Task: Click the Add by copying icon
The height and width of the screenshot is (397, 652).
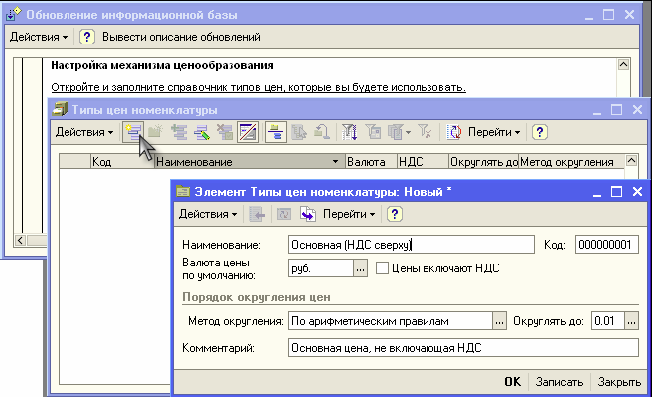Action: click(x=179, y=132)
